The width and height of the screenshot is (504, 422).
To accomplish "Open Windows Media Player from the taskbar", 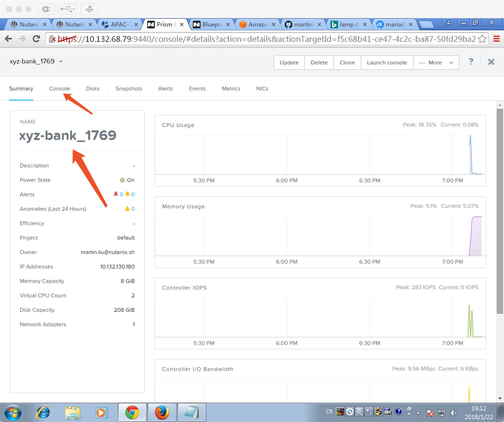I will pos(102,413).
